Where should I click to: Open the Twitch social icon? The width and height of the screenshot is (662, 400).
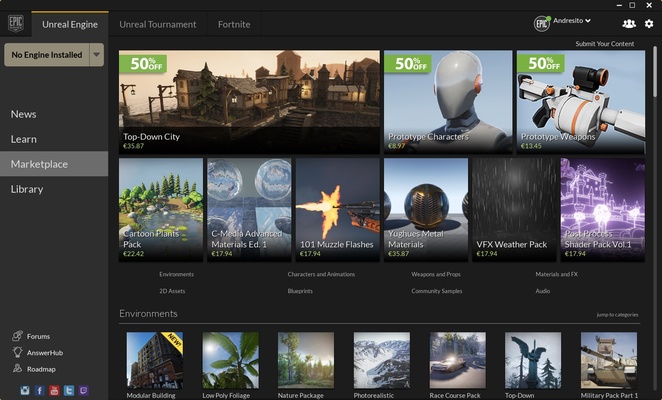click(84, 390)
